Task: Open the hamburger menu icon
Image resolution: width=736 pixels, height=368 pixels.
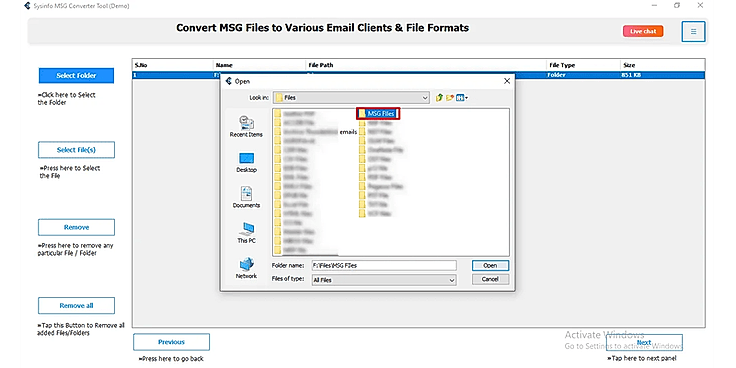Action: 693,31
